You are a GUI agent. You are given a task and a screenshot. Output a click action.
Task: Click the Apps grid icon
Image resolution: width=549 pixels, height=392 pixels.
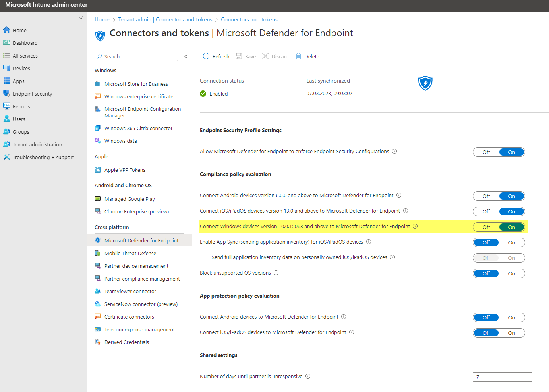tap(7, 81)
